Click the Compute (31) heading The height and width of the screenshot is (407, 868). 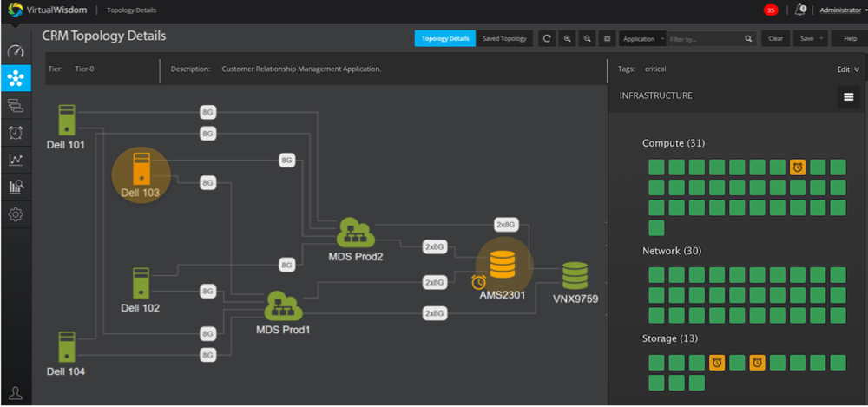[x=674, y=143]
